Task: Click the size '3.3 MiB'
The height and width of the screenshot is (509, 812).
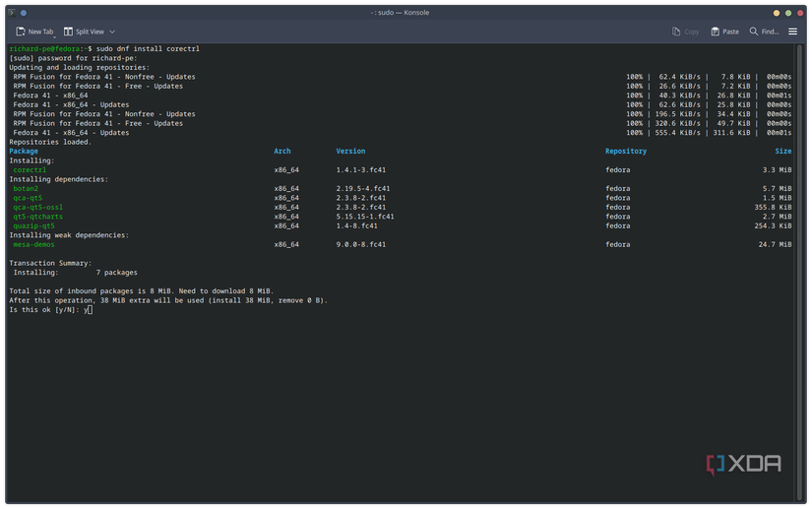Action: coord(777,170)
